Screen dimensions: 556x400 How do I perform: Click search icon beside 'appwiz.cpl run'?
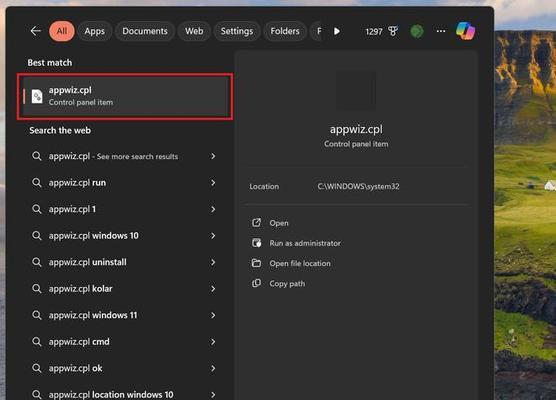point(37,183)
